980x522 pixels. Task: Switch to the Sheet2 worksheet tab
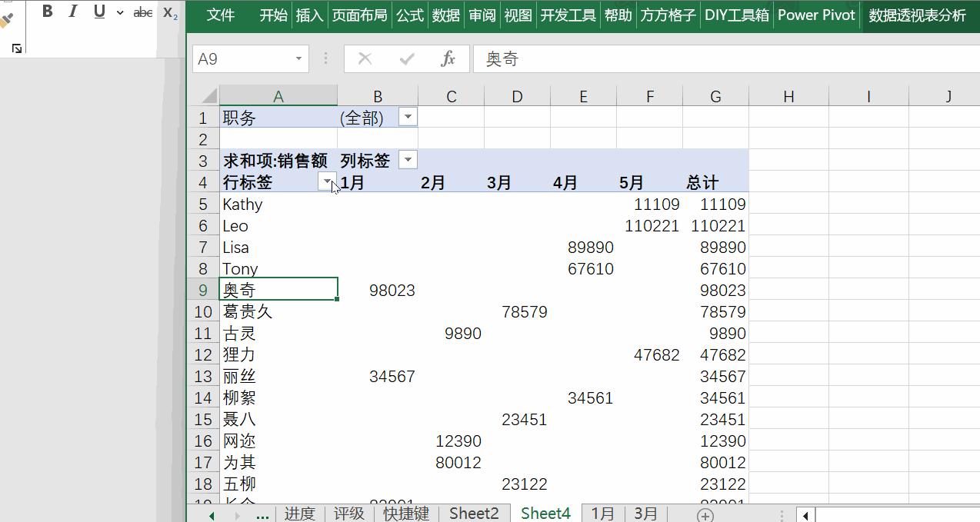473,513
